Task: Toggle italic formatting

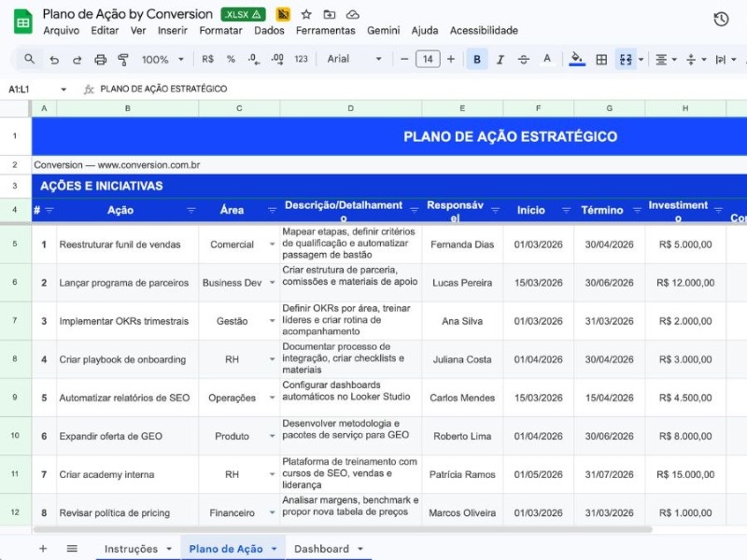Action: (500, 60)
